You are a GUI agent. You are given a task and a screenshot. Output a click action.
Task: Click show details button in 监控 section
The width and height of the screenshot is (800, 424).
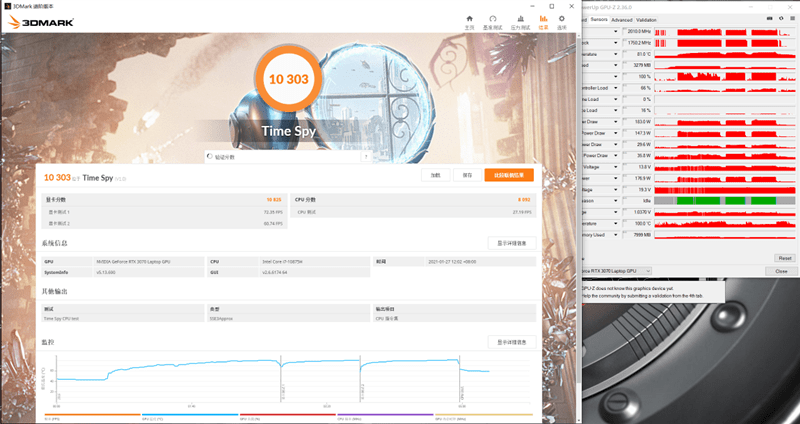pyautogui.click(x=512, y=342)
